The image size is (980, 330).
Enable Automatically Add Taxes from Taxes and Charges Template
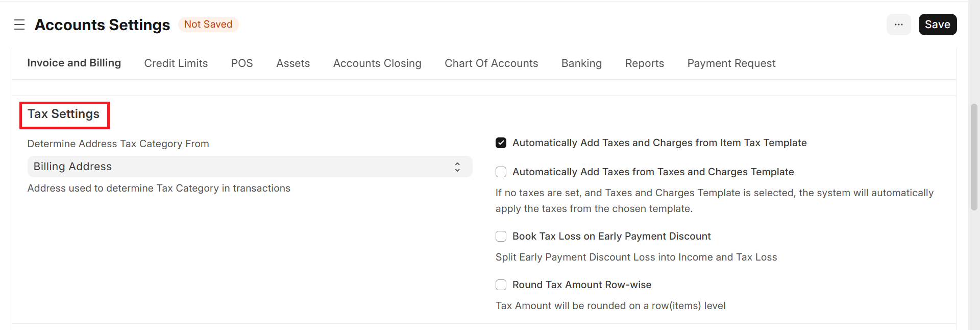(x=501, y=172)
